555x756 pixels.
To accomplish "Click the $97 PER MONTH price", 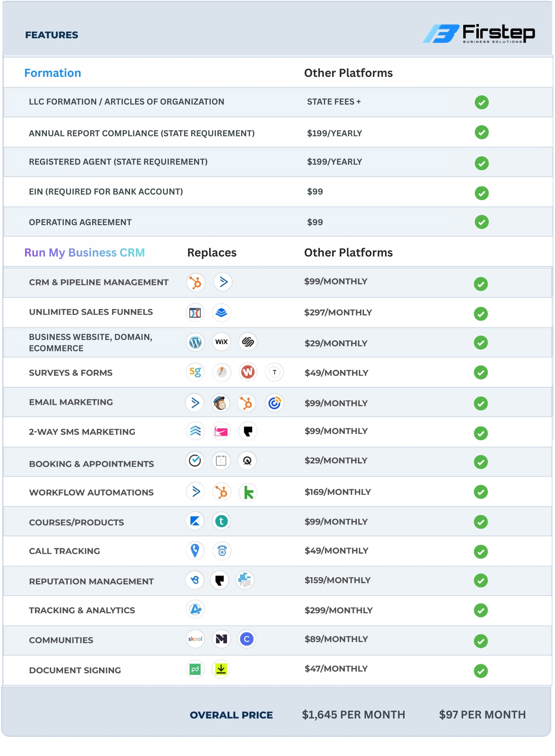I will click(482, 714).
